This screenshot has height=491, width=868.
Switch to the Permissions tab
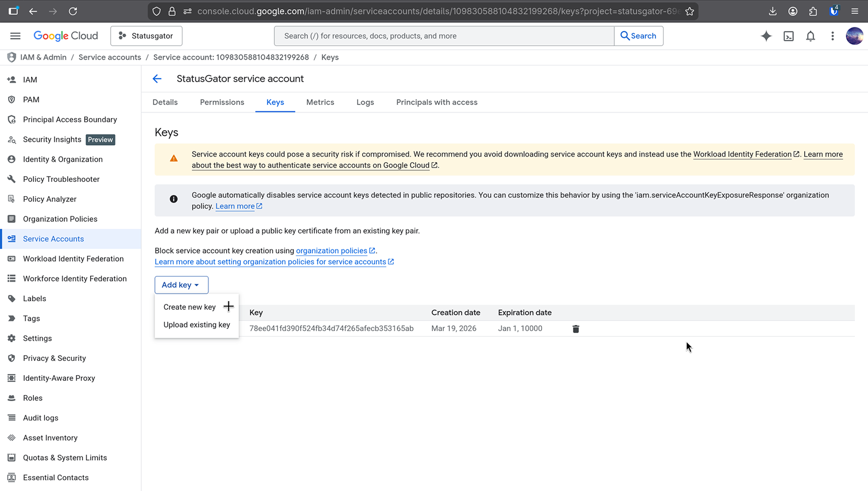pos(222,102)
